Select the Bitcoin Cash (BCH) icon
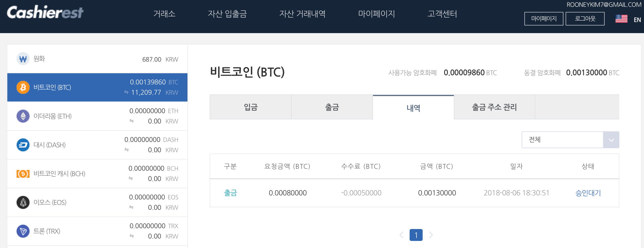 pyautogui.click(x=23, y=174)
